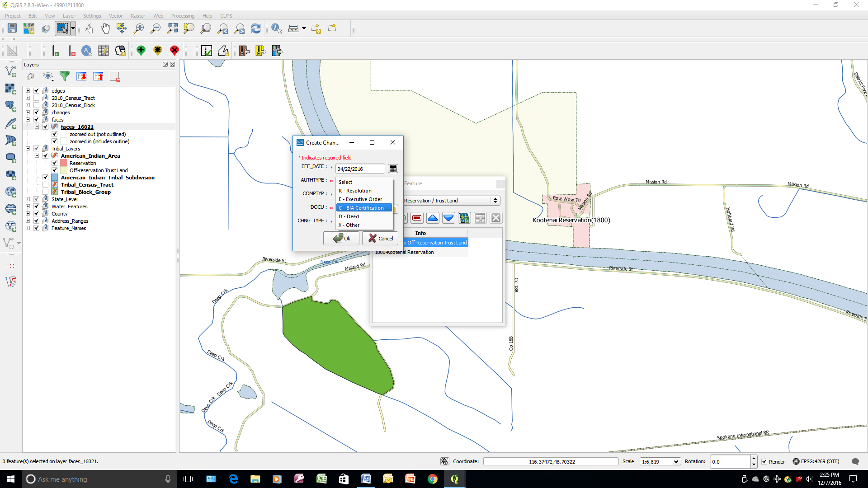
Task: Click the Cancel button
Action: coord(380,238)
